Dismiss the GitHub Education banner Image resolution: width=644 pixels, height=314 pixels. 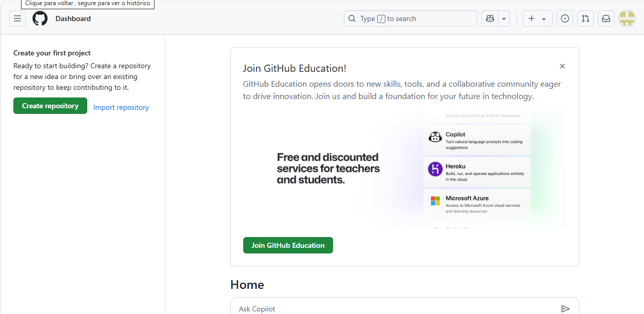click(x=562, y=66)
